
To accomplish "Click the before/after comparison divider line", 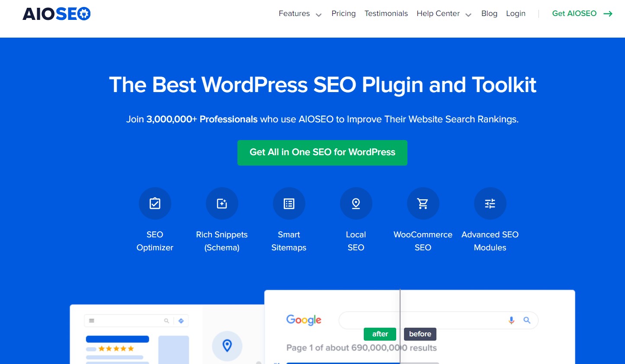I will 400,326.
